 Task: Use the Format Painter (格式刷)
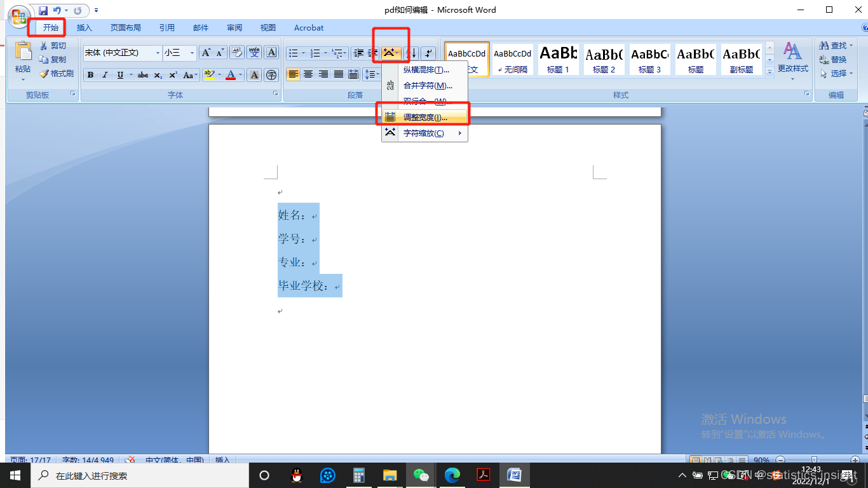[57, 74]
